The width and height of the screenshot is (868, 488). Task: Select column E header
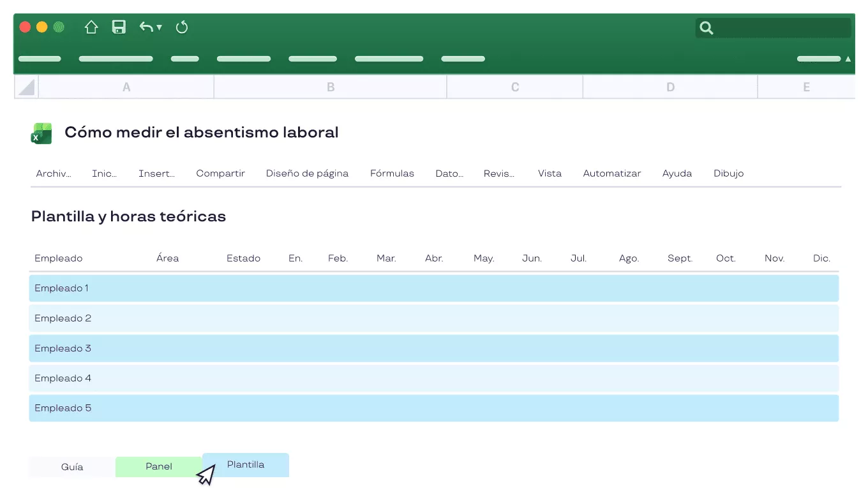click(x=807, y=87)
